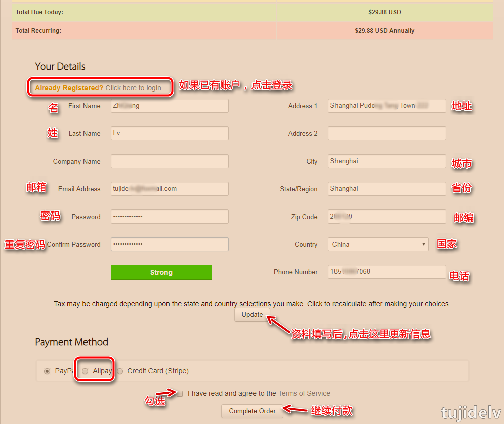Select the State/Region text box
The height and width of the screenshot is (424, 504).
click(x=386, y=189)
